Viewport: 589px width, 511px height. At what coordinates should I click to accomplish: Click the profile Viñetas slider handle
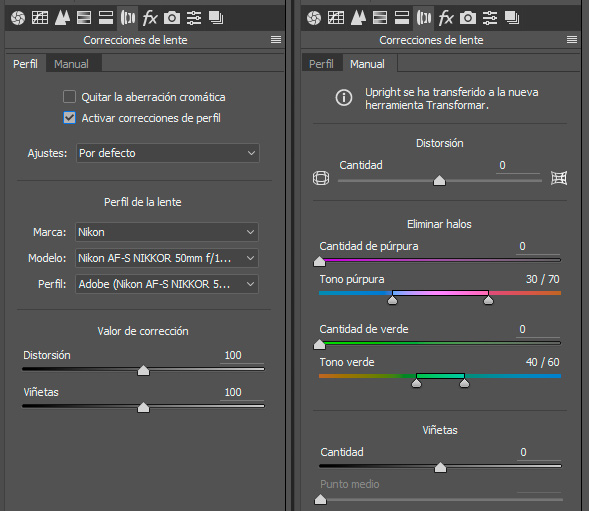coord(143,407)
